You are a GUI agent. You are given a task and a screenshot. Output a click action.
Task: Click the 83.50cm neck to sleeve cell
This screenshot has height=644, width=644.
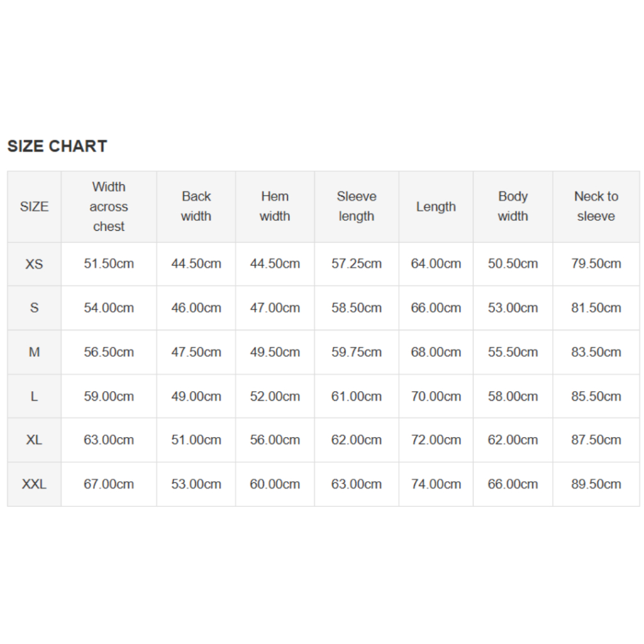tap(596, 352)
